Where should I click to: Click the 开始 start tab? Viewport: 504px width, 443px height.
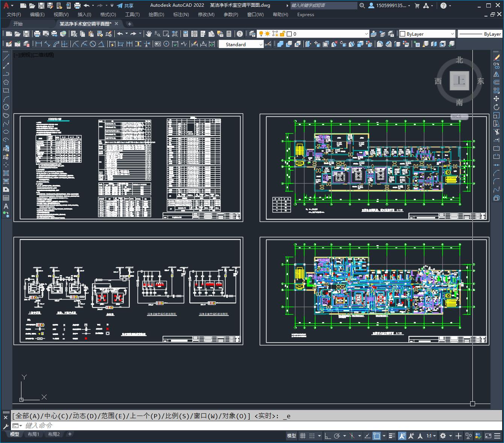pos(18,24)
